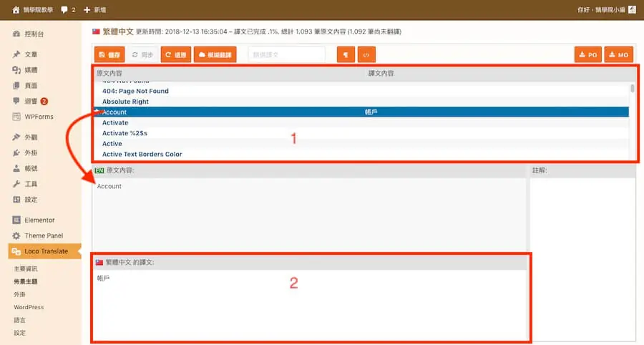Open Loco Translate Plugins (外掛) submenu

(19, 294)
